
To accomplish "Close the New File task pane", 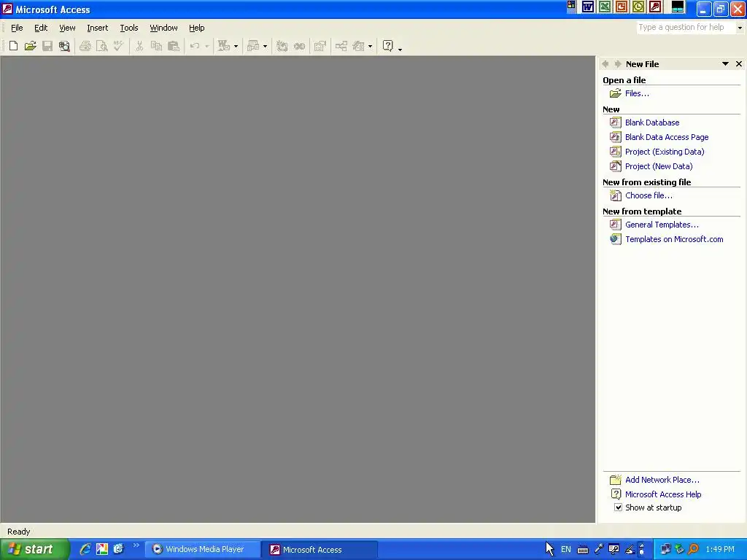I will coord(739,64).
